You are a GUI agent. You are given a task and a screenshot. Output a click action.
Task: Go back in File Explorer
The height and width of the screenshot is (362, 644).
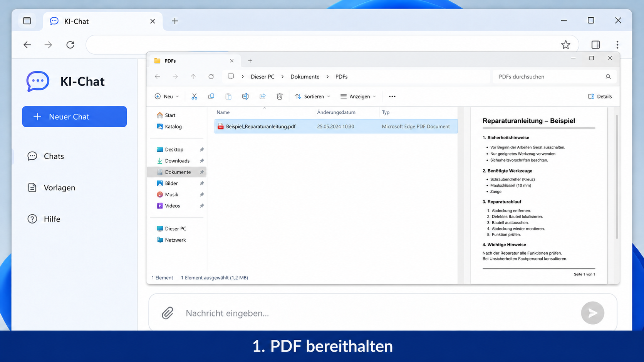pyautogui.click(x=158, y=77)
